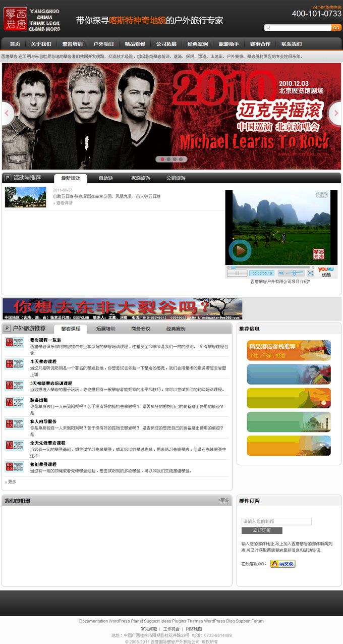
Task: Open the 精品酒店客栈推荐 orange banner
Action: point(289,350)
